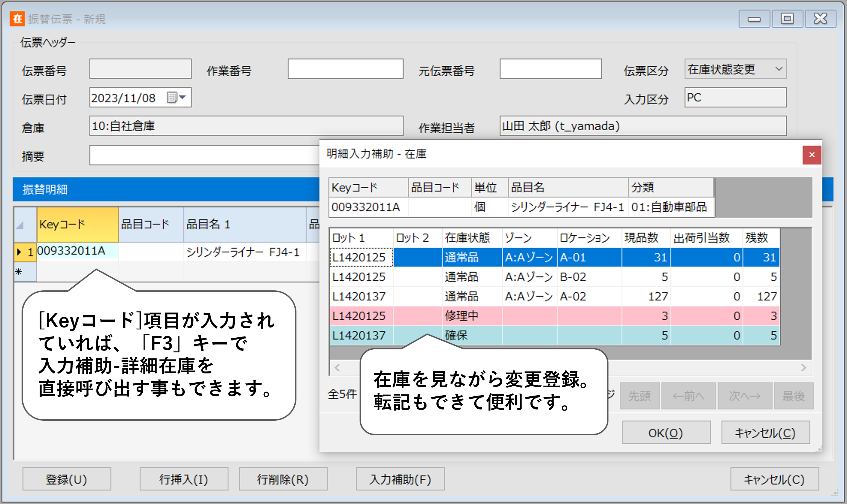This screenshot has width=847, height=504.
Task: Click the 作業担当者 field showing 山田 太郎
Action: [x=643, y=126]
